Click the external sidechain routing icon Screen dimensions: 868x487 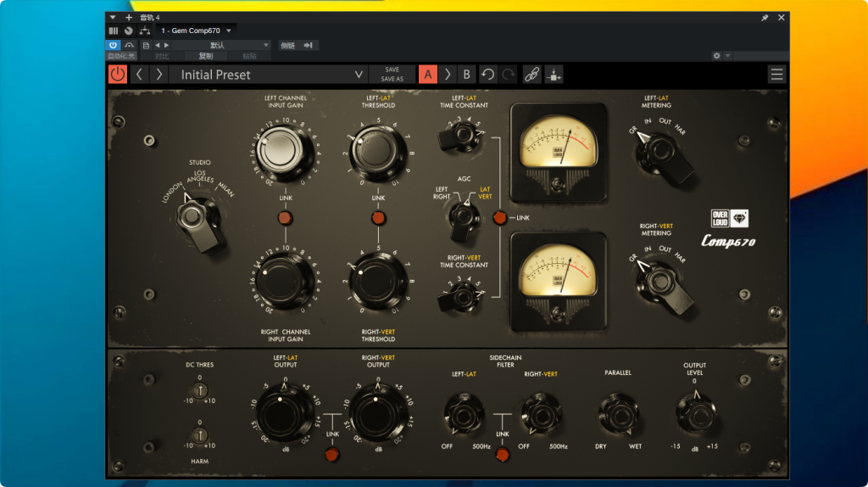tap(554, 75)
